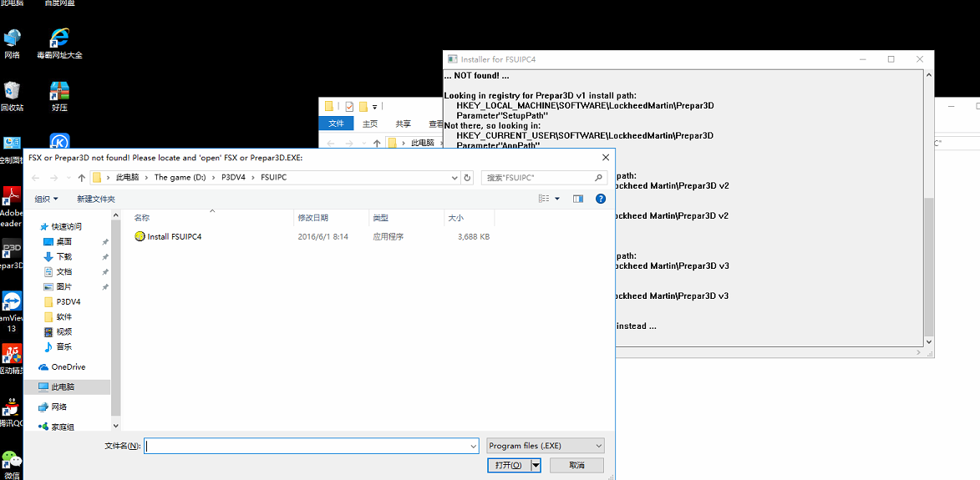Click 此电脑 breadcrumb in the dialog

coord(127,178)
